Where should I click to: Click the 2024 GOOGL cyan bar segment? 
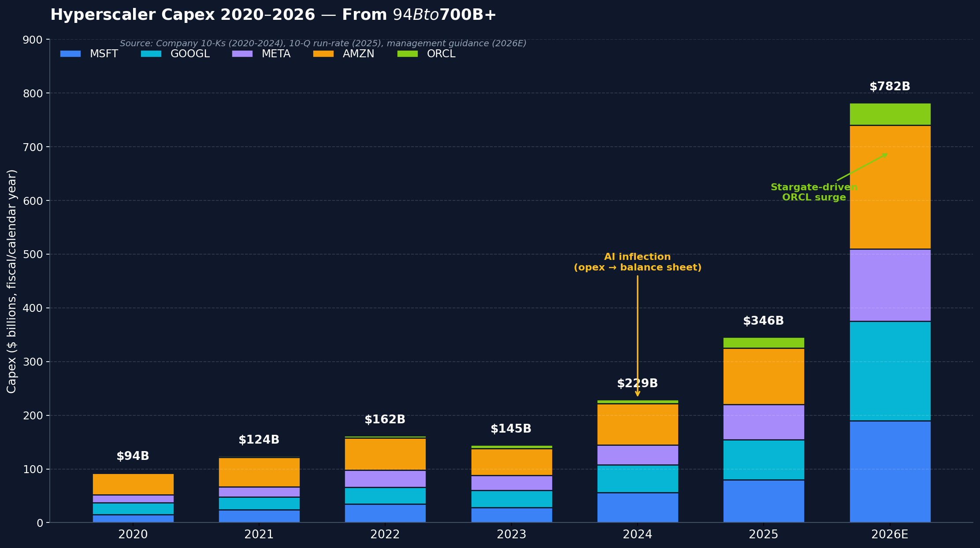coord(638,479)
